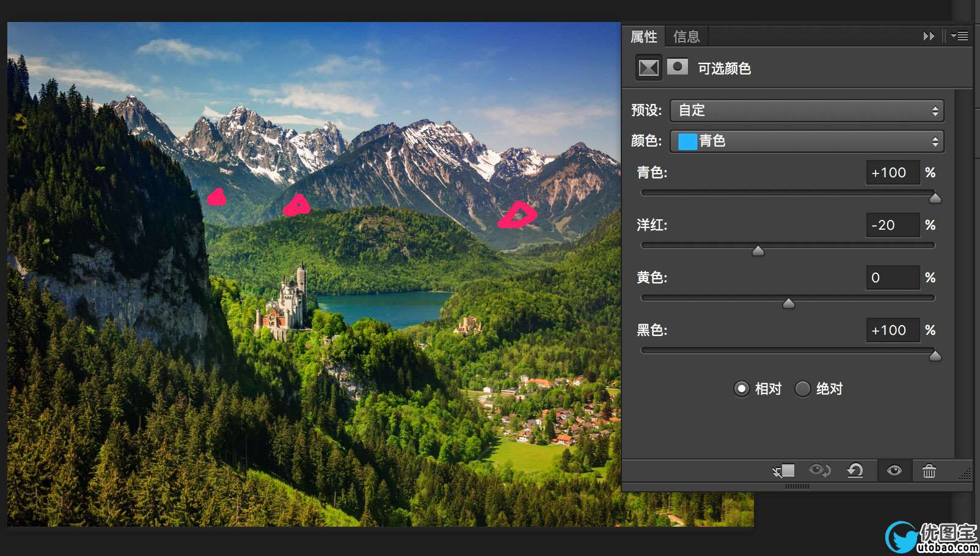This screenshot has width=980, height=556.
Task: Click the view previous state icon
Action: coord(819,470)
